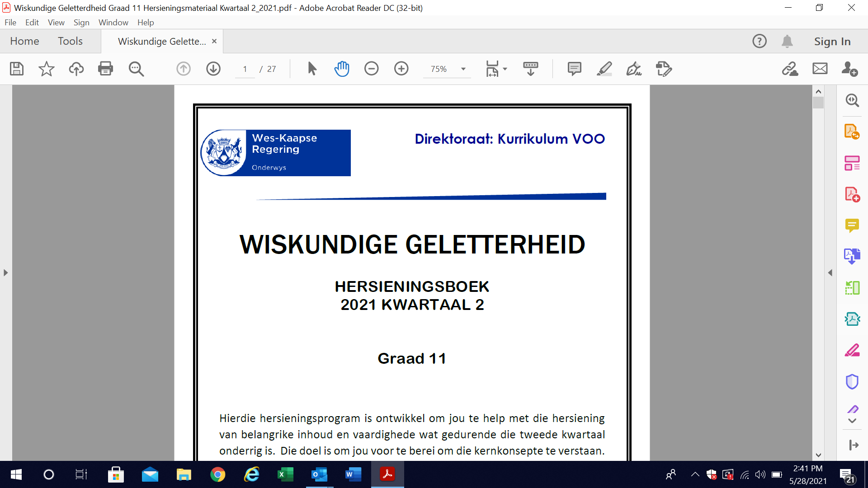The height and width of the screenshot is (488, 868).
Task: Upload the file with the cloud icon
Action: 76,69
